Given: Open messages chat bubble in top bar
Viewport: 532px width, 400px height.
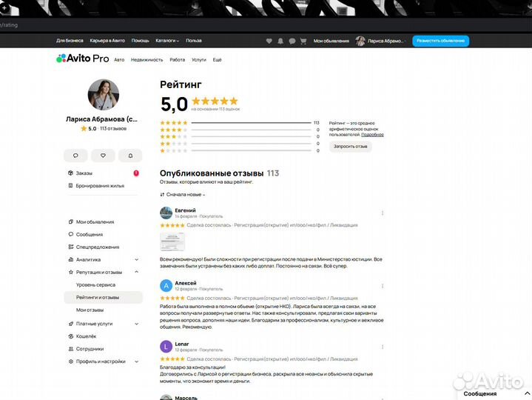Looking at the screenshot, I should click(292, 41).
